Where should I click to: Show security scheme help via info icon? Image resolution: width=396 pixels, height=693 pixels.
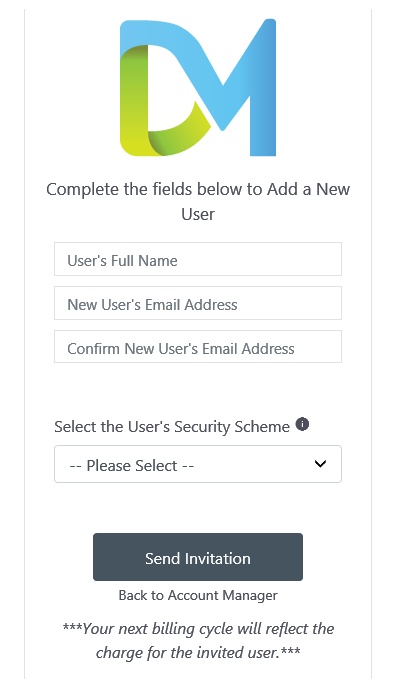coord(302,424)
